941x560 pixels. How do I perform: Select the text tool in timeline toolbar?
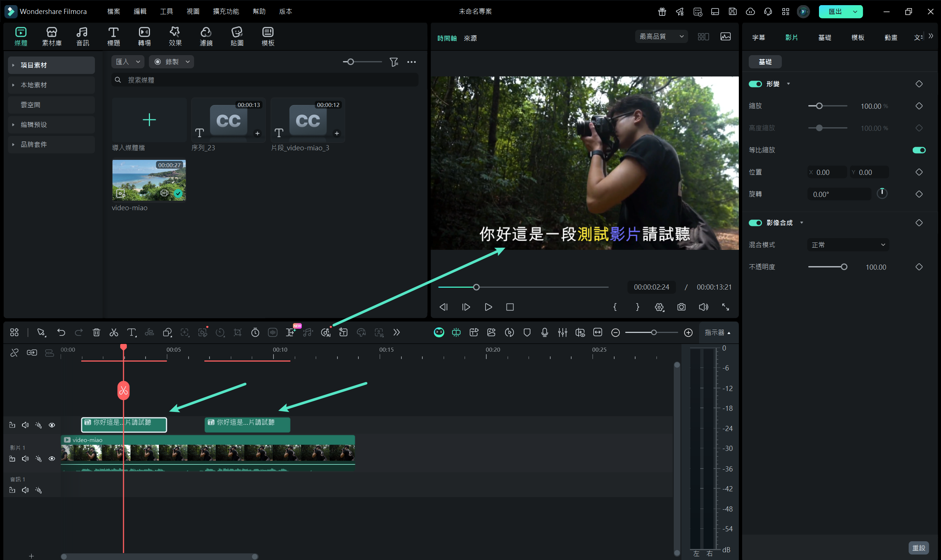coord(131,333)
